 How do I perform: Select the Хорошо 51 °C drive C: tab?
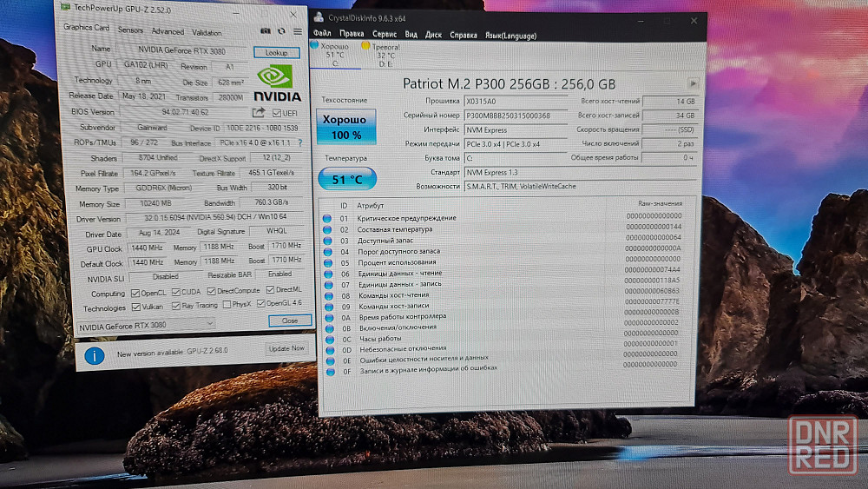click(335, 55)
